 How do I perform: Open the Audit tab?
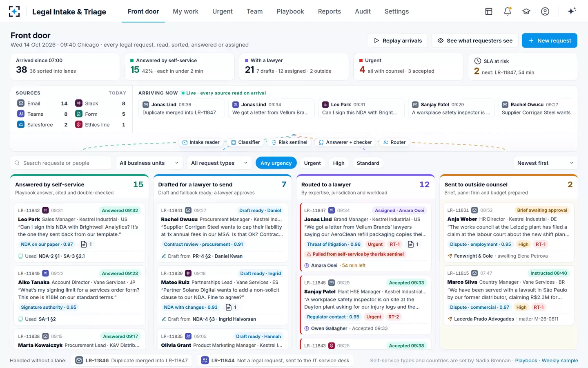point(363,11)
